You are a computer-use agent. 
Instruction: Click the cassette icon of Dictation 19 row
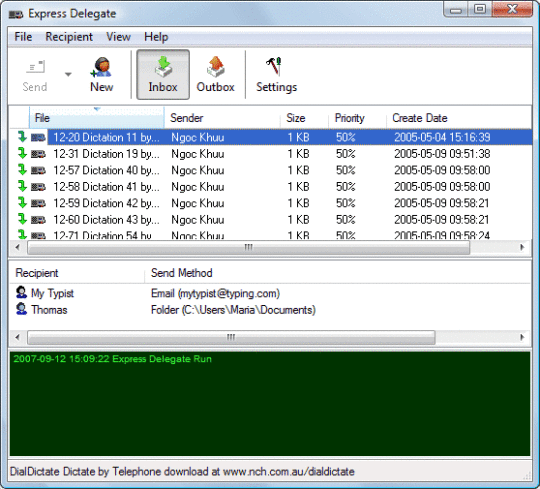click(x=38, y=154)
